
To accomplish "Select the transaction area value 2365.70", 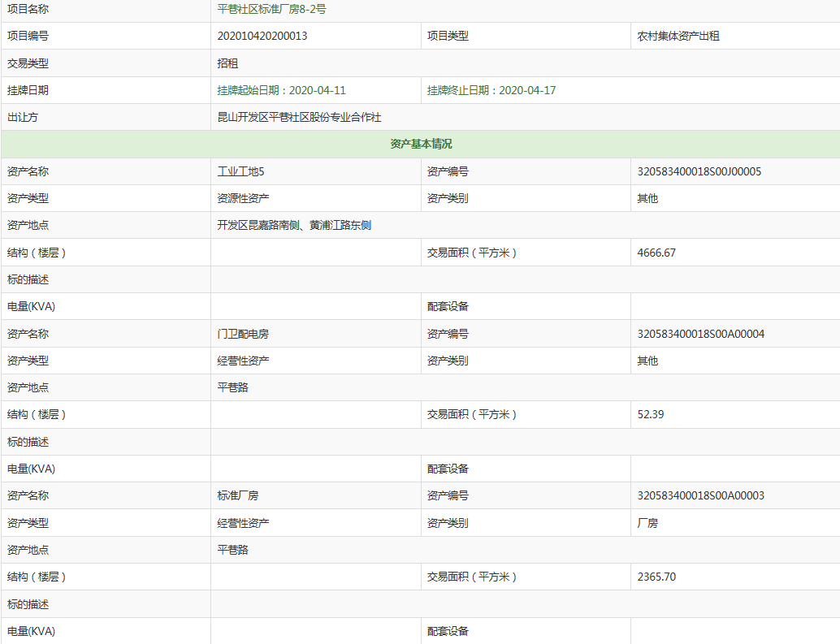I will point(656,577).
